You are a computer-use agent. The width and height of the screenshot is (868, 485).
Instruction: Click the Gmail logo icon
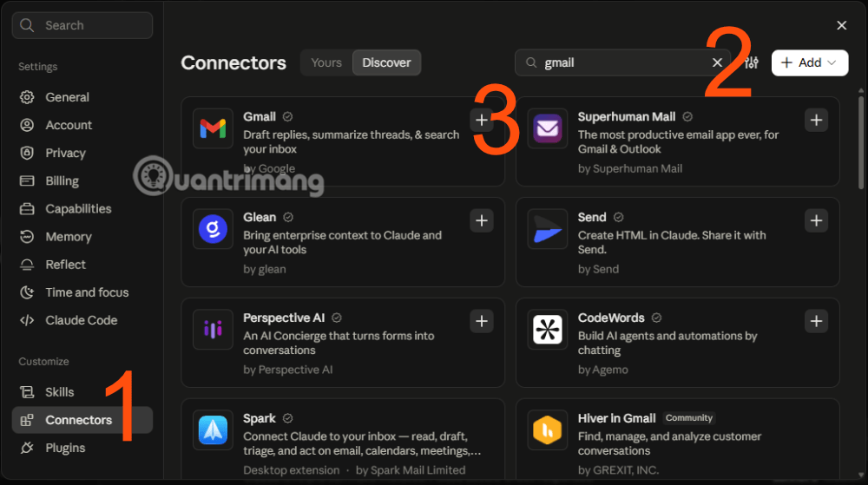coord(214,128)
